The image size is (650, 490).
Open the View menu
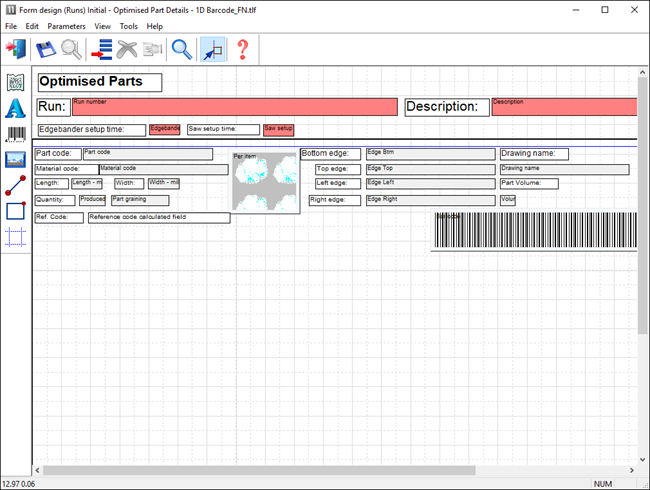(103, 26)
